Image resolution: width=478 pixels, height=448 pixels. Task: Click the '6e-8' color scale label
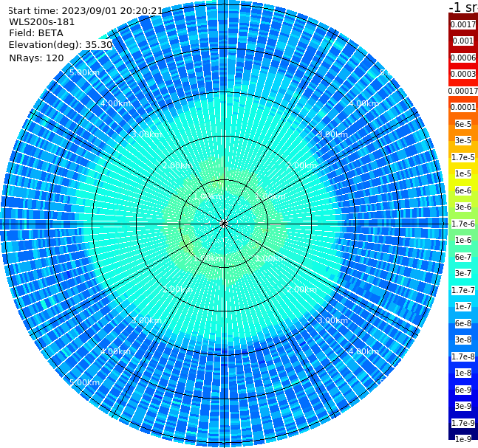pos(463,323)
